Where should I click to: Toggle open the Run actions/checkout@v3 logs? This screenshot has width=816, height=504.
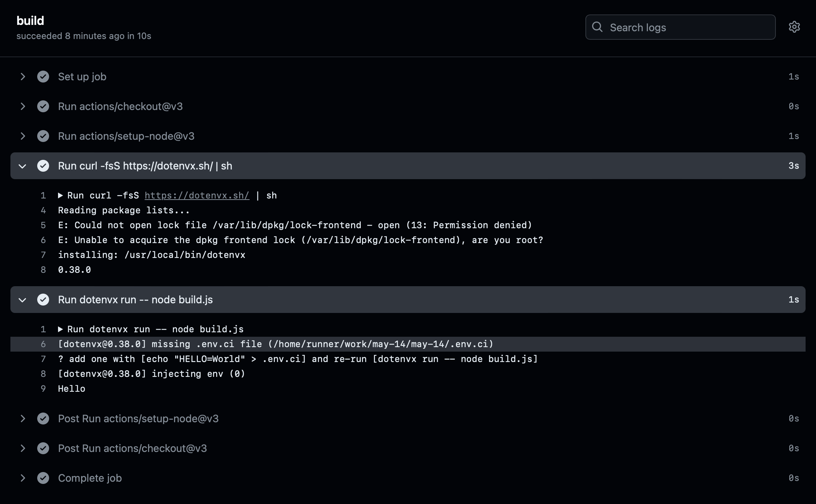coord(23,106)
